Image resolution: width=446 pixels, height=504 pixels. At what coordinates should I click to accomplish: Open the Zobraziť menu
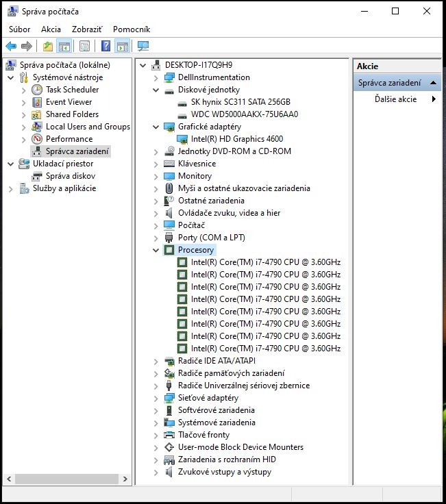click(x=87, y=29)
